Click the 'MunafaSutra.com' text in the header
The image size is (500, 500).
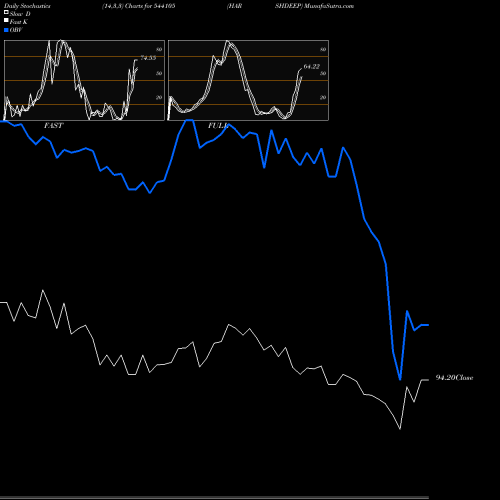329,6
